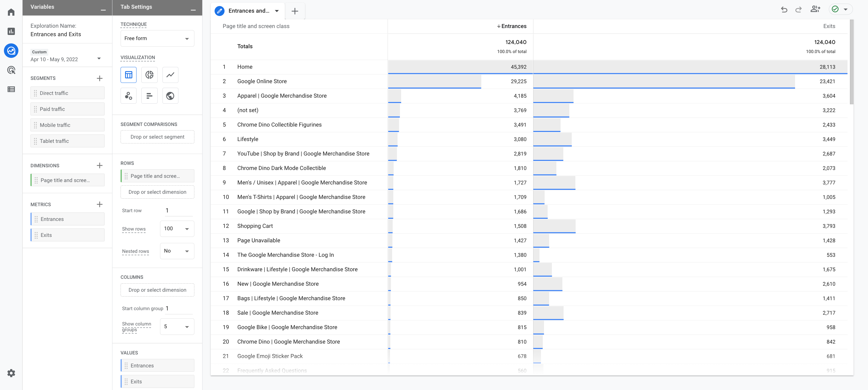The width and height of the screenshot is (868, 390).
Task: Click the table/grid visualization icon
Action: coord(128,75)
